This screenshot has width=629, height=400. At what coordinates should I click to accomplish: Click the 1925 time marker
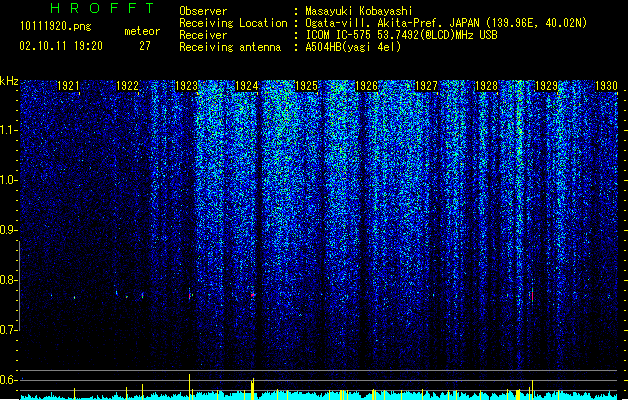coord(306,86)
